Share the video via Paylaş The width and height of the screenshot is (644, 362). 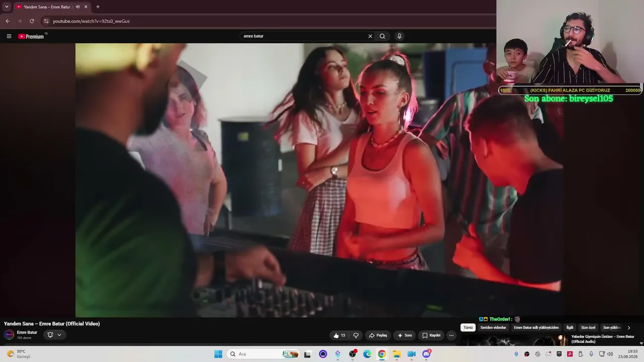[378, 335]
